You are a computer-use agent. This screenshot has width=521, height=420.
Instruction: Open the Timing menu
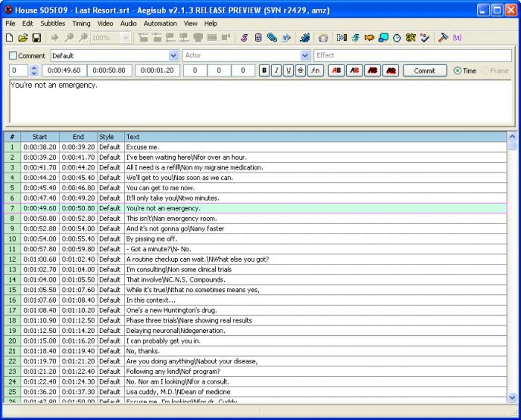tap(81, 23)
